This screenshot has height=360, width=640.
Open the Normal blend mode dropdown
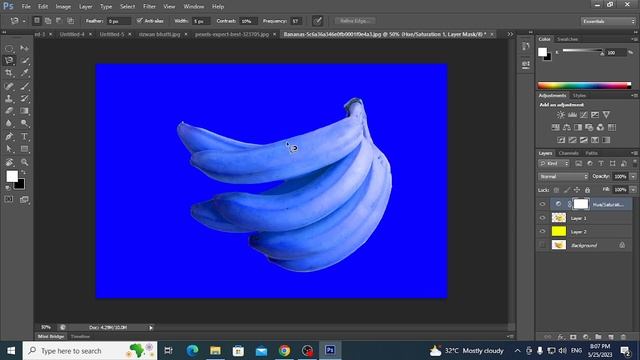563,176
